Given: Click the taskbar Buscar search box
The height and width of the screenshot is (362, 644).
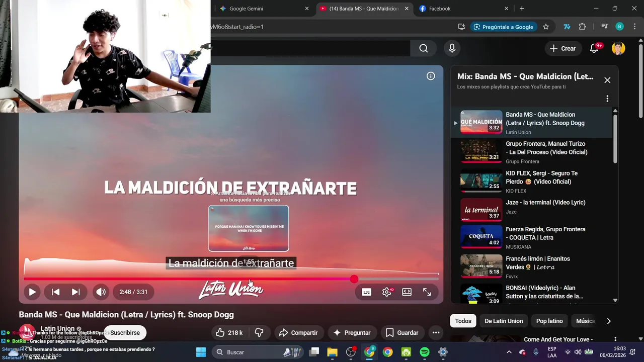Looking at the screenshot, I should tap(259, 352).
